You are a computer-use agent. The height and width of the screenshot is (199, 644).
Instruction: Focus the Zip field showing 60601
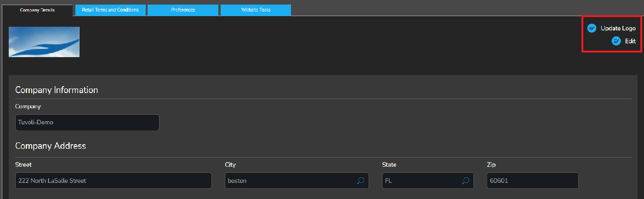tap(532, 181)
